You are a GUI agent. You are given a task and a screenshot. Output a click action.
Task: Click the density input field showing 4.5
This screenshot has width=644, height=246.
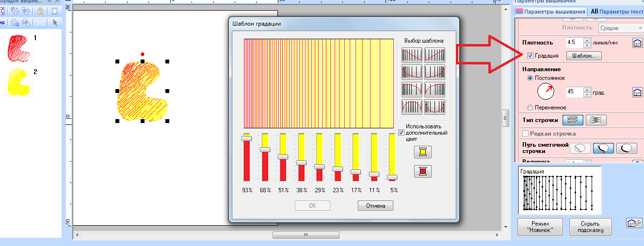(575, 43)
